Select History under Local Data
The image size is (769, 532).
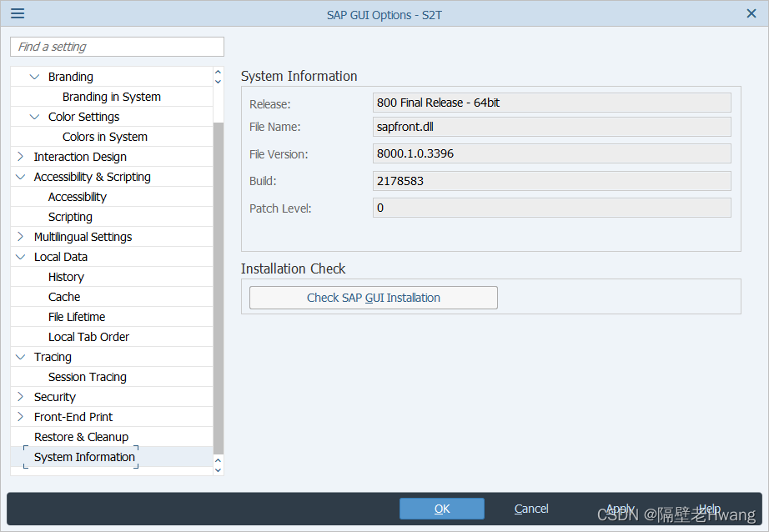[x=66, y=277]
